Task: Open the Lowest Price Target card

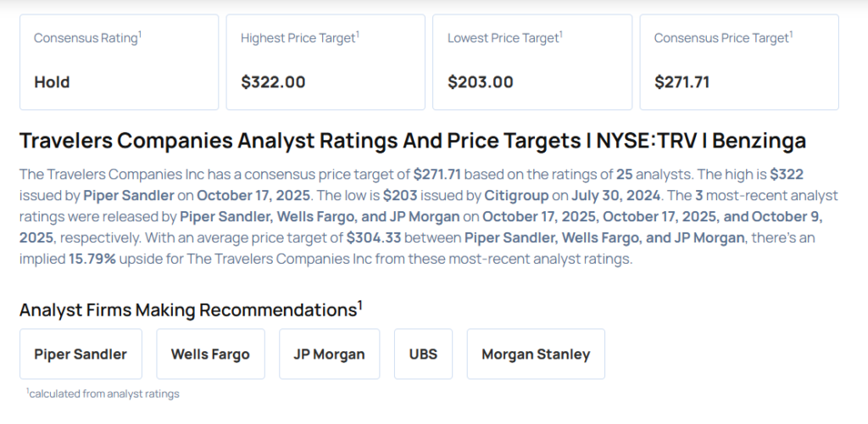Action: pyautogui.click(x=531, y=62)
